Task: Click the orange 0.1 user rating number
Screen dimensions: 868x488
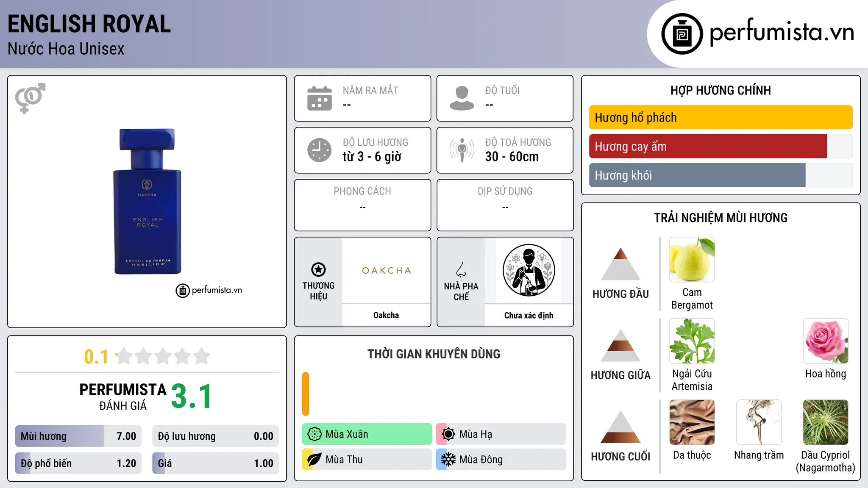Action: [x=96, y=357]
